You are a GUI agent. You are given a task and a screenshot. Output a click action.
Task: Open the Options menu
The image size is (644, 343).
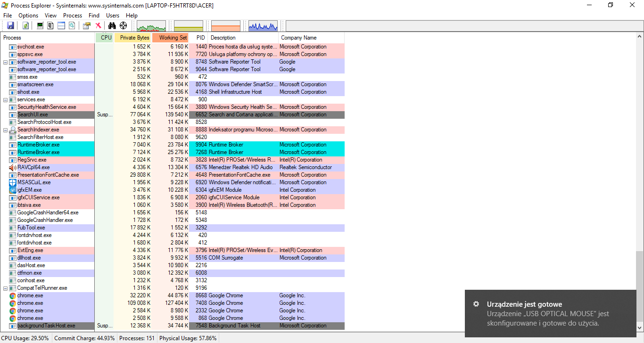pos(28,16)
